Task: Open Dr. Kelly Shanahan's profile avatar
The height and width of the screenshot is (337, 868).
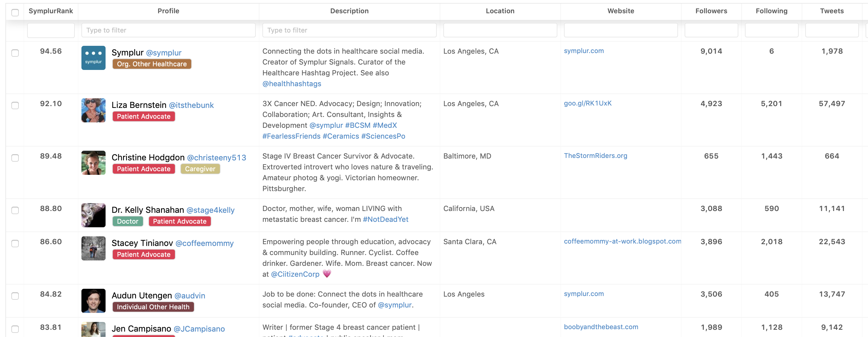Action: (x=93, y=216)
